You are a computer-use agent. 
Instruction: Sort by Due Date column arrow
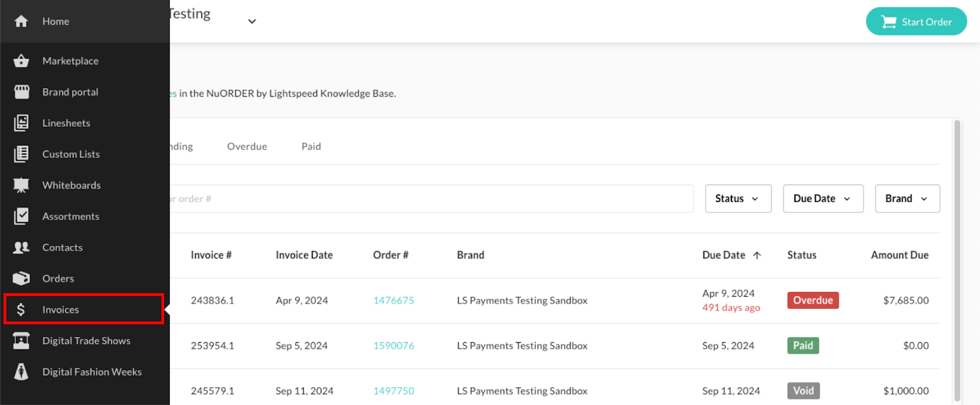click(757, 256)
